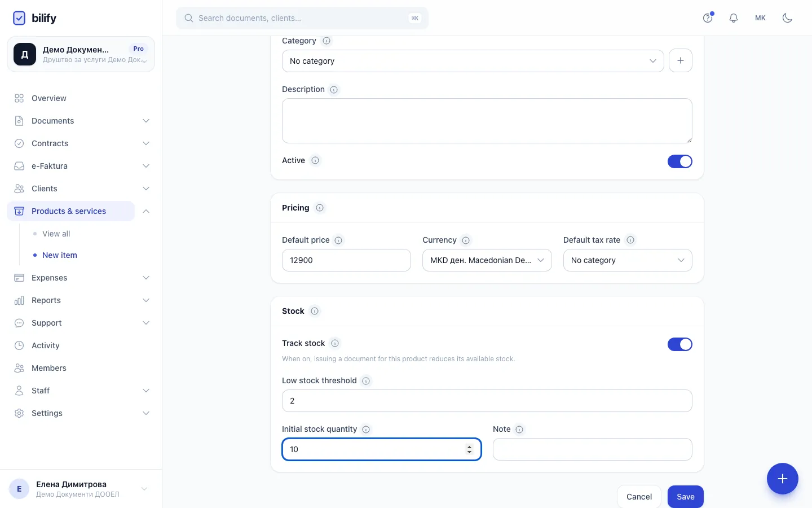Click the Low stock threshold field
Image resolution: width=812 pixels, height=508 pixels.
tap(487, 401)
